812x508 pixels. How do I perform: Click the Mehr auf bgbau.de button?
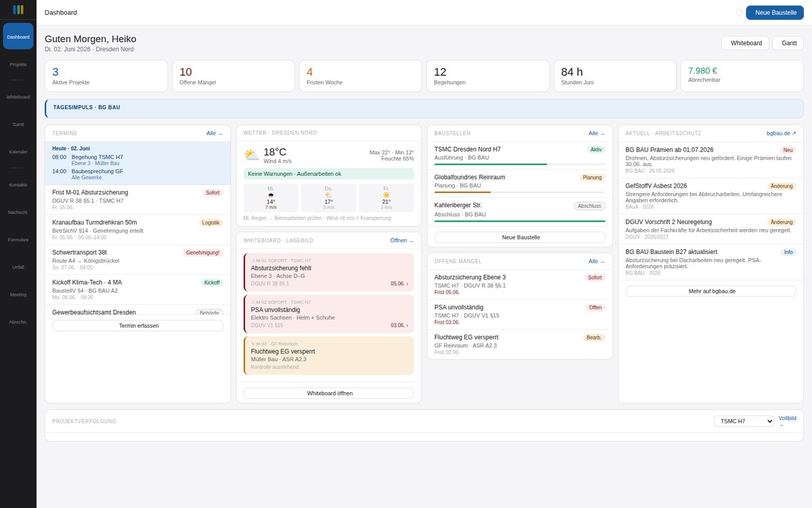(711, 291)
